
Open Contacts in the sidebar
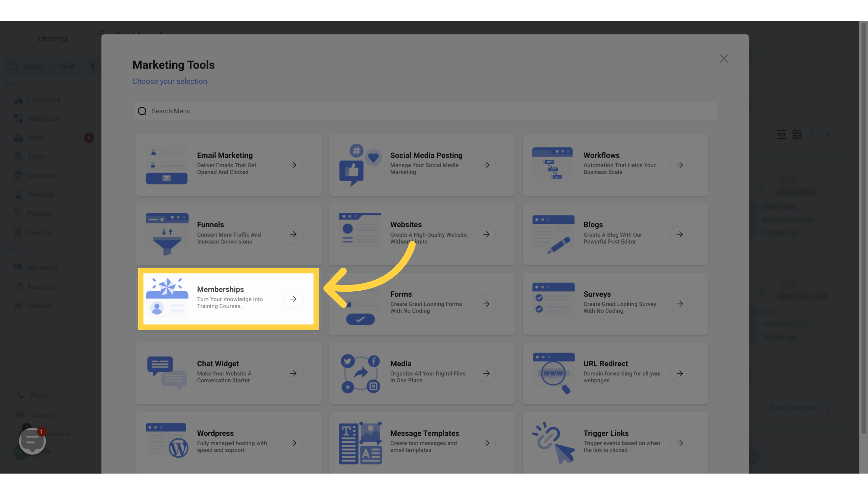(34, 195)
